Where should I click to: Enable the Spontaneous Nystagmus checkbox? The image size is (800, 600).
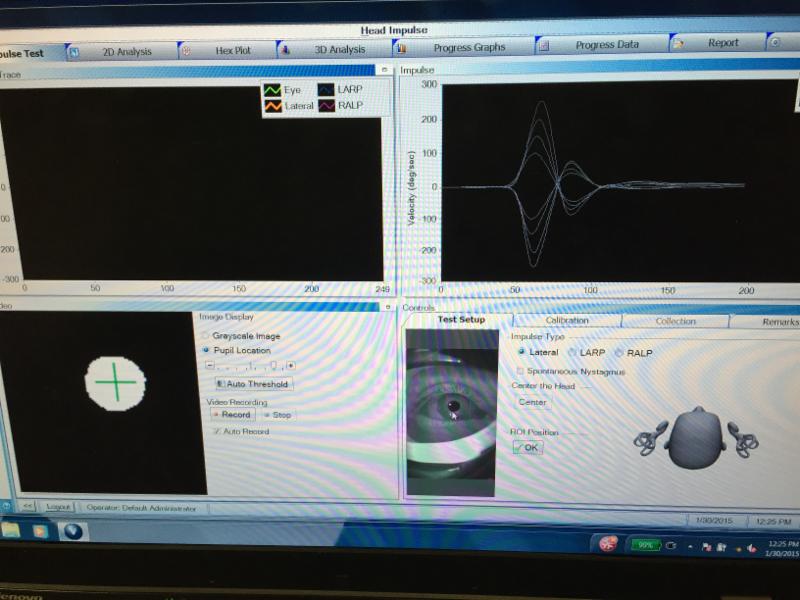520,371
